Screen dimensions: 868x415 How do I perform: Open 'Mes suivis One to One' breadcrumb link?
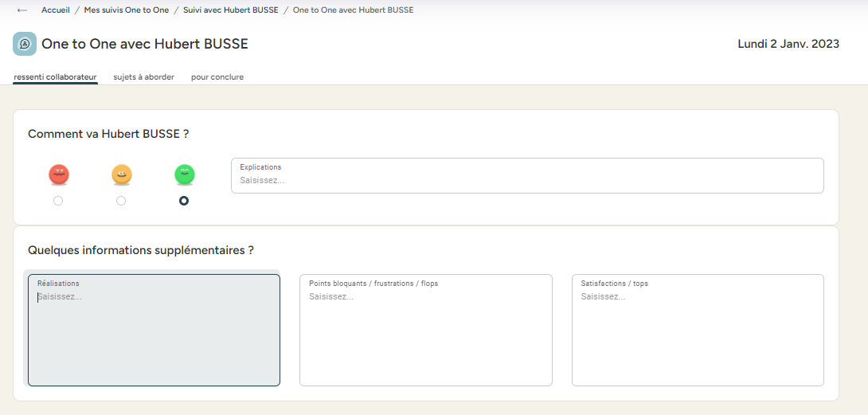(127, 10)
